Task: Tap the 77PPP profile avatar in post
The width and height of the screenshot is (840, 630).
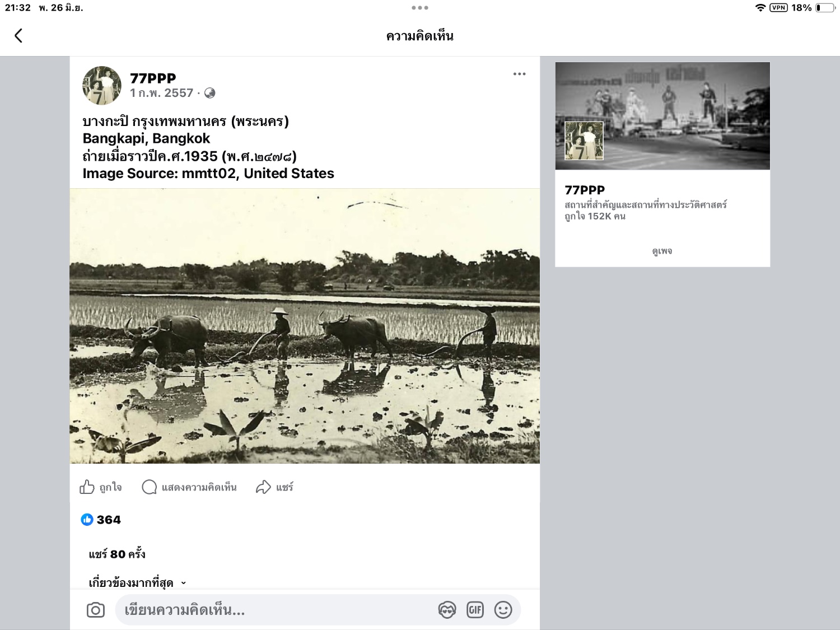Action: [102, 86]
